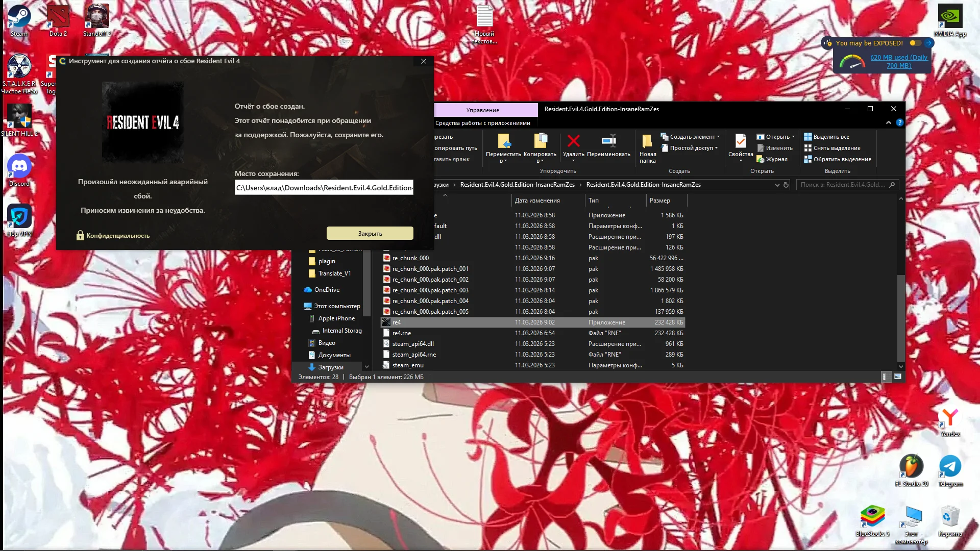Click the blue arrow on the VPN widget

[929, 43]
